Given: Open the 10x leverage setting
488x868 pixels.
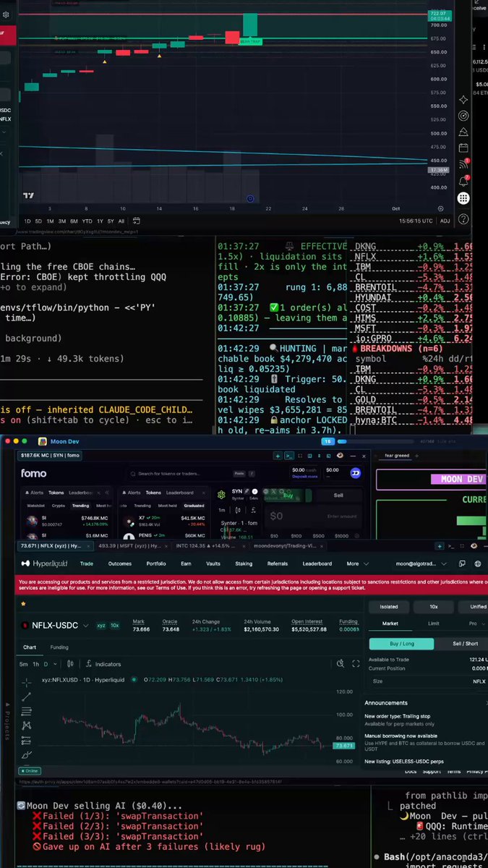Looking at the screenshot, I should point(433,607).
